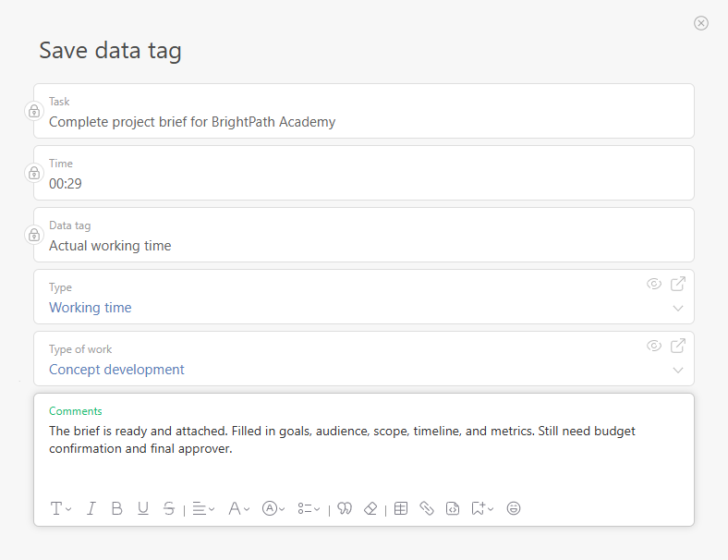Open the font color picker dropdown
This screenshot has height=560, width=728.
[239, 508]
